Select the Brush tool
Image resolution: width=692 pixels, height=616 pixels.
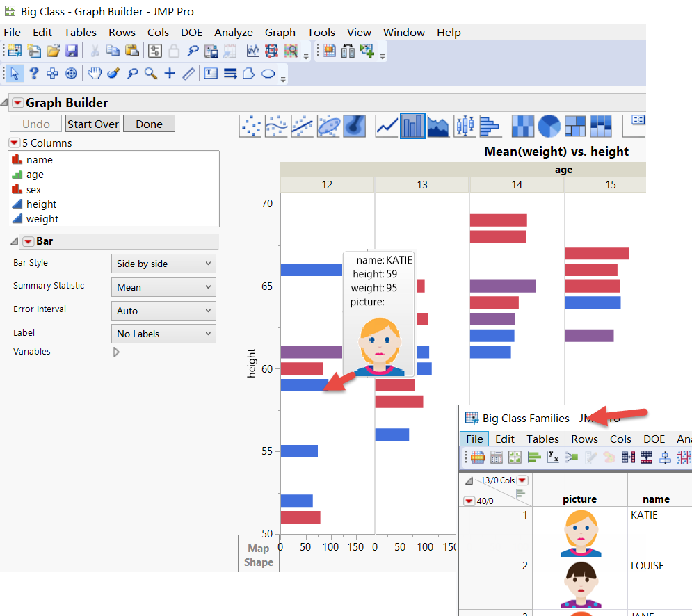[x=113, y=73]
